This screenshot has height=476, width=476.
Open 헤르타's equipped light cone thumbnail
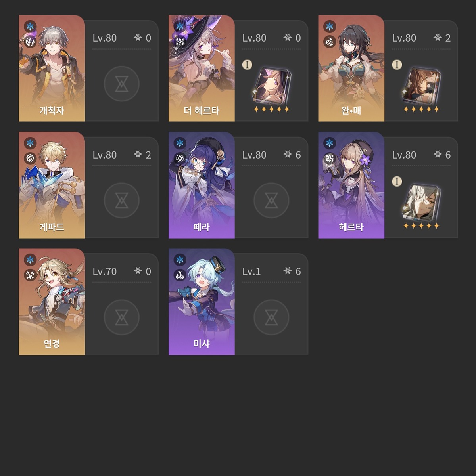click(x=422, y=202)
